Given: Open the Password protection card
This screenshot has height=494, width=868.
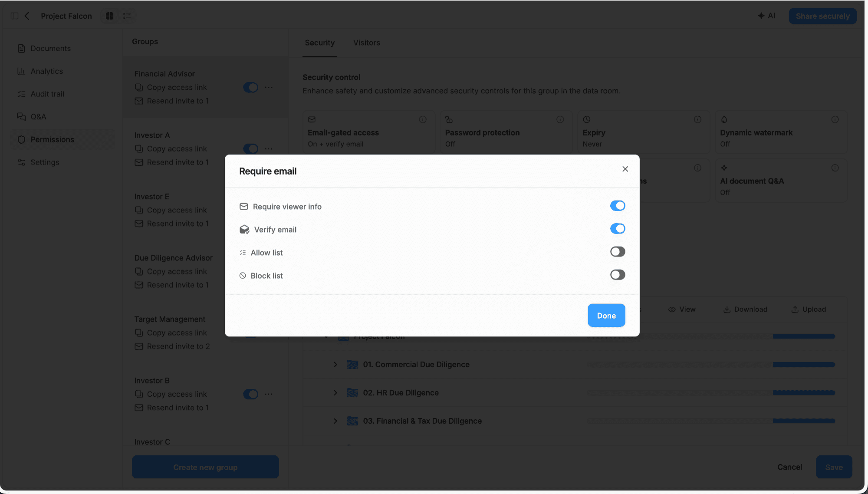Looking at the screenshot, I should pos(506,132).
